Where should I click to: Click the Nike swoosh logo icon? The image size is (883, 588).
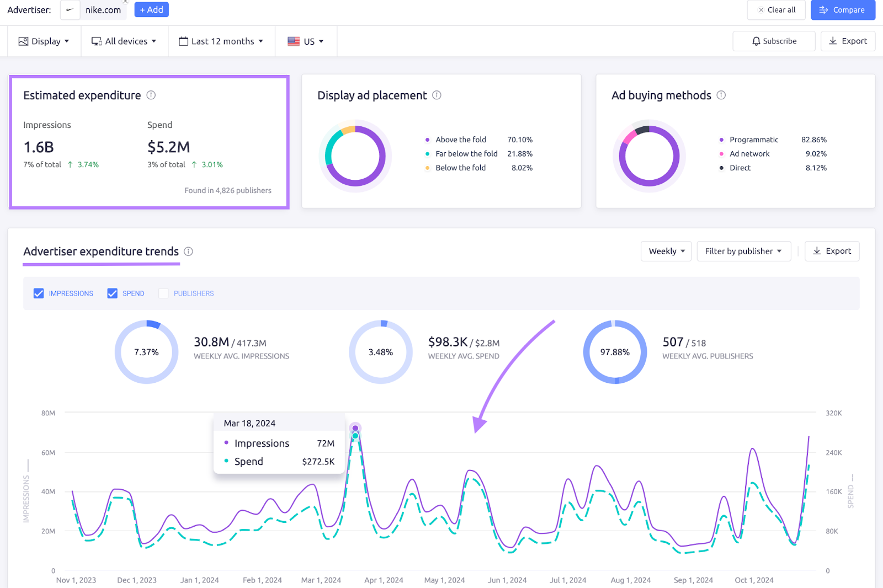click(70, 10)
